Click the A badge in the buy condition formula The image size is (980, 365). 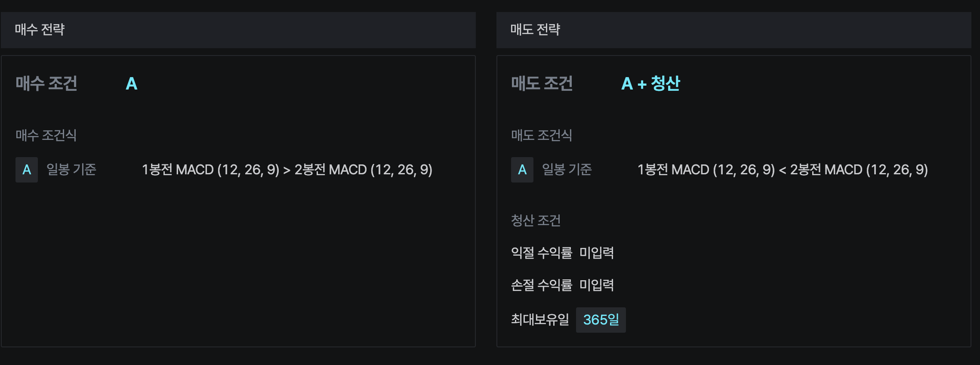click(27, 170)
